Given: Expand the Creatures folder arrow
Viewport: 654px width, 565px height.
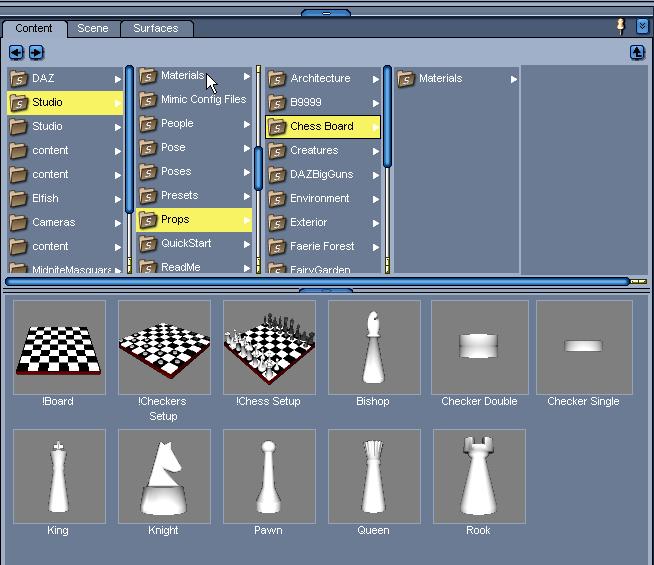Looking at the screenshot, I should click(376, 151).
